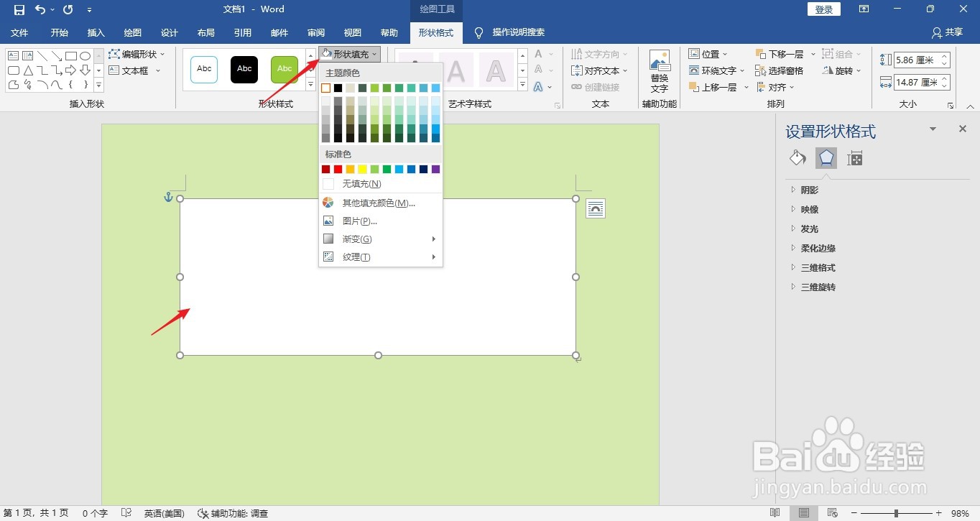This screenshot has width=980, height=521.
Task: Open the Wrap Text (环绕文字) dropdown
Action: [717, 70]
